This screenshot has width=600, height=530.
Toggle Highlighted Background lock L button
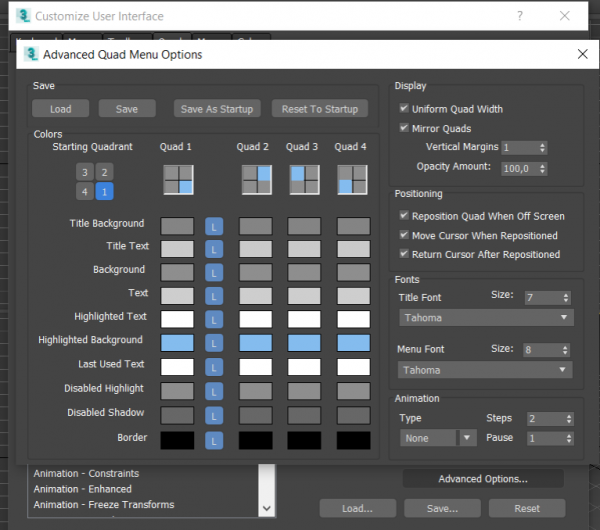click(x=214, y=343)
